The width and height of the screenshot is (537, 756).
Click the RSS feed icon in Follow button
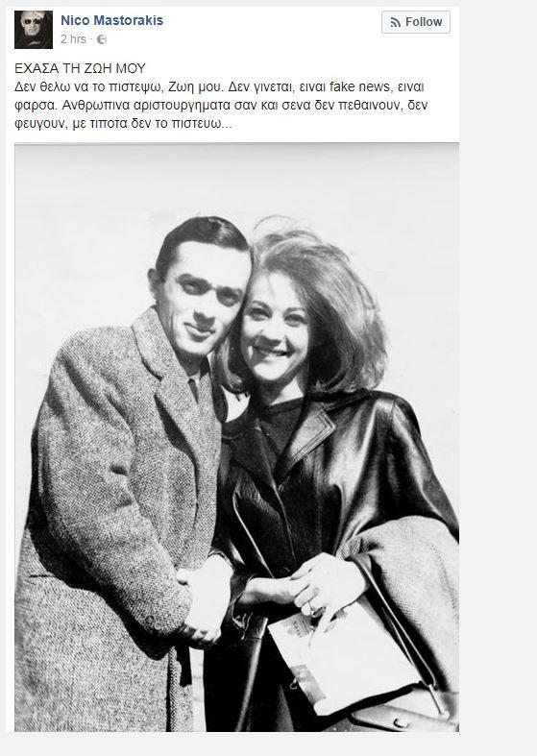click(395, 22)
